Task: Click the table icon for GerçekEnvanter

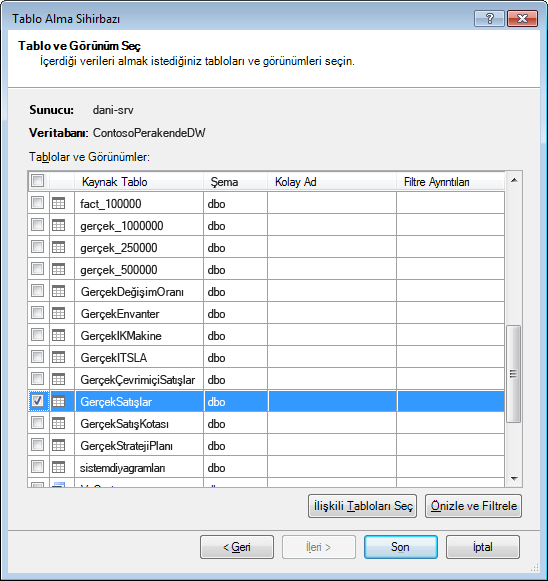Action: coord(58,313)
